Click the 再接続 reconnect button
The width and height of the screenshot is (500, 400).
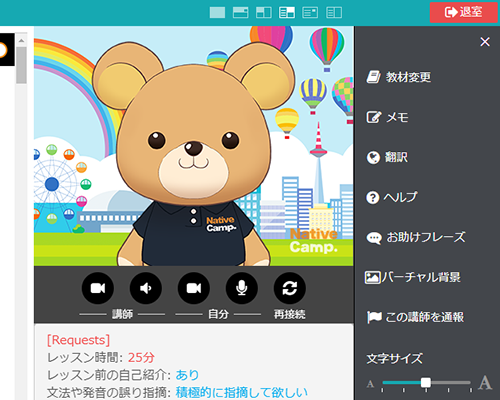(290, 288)
